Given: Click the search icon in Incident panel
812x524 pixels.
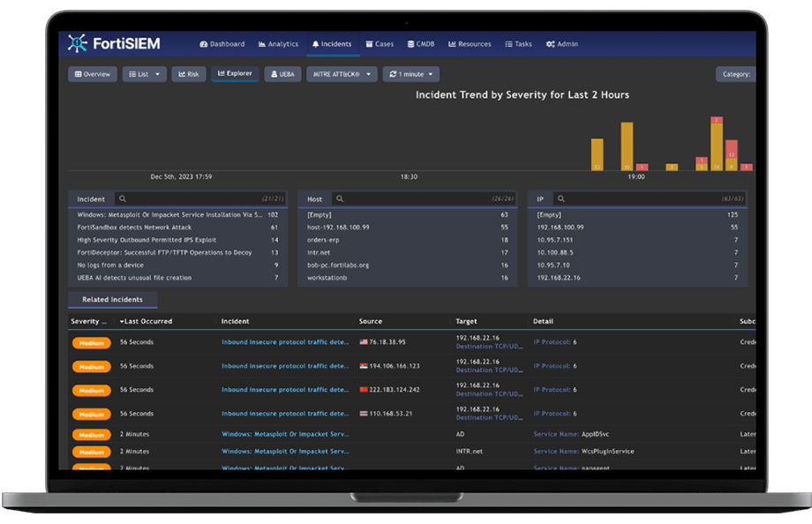Looking at the screenshot, I should [x=123, y=199].
